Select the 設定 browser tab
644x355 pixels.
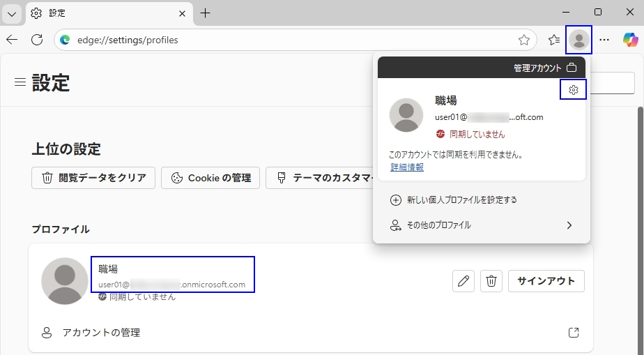[x=105, y=13]
